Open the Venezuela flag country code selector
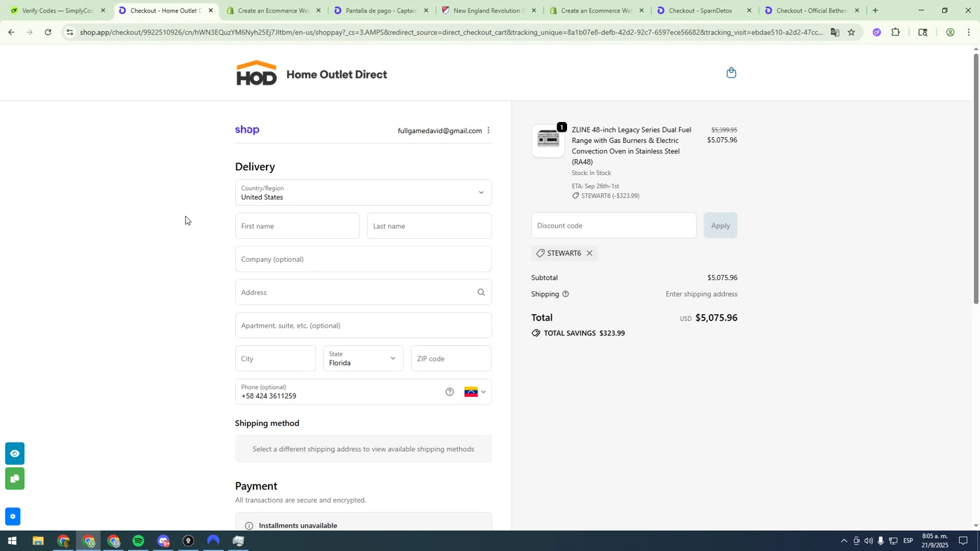980x551 pixels. [x=475, y=392]
